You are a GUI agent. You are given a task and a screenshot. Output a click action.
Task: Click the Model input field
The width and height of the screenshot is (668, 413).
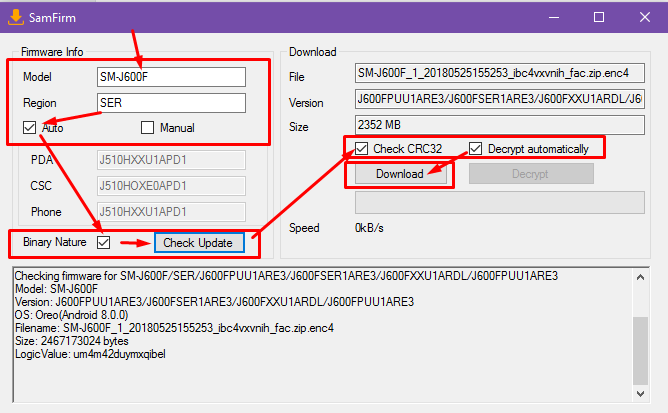pos(171,77)
